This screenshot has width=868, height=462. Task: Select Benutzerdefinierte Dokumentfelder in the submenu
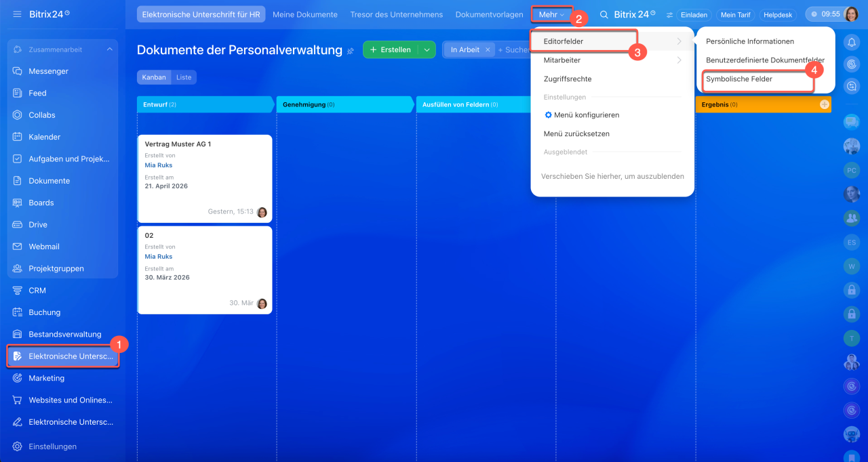coord(766,60)
